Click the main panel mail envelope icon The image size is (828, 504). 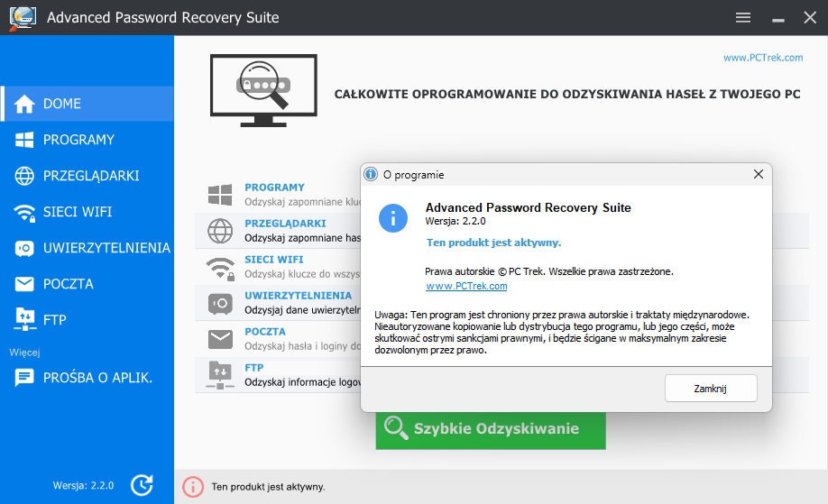click(220, 339)
